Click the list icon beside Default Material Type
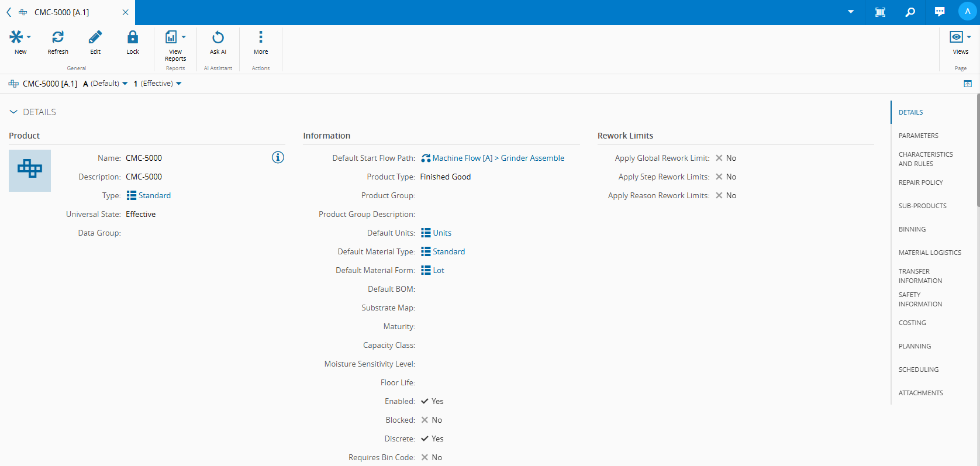Image resolution: width=980 pixels, height=466 pixels. [x=426, y=251]
